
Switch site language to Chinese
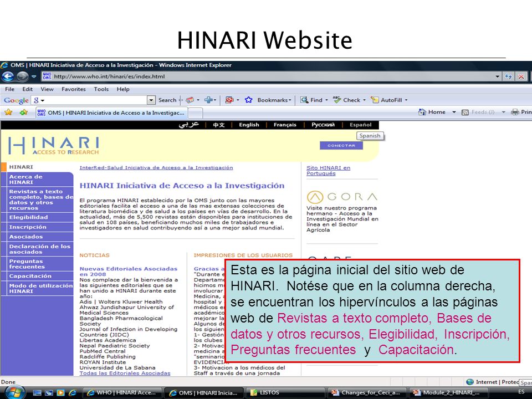(219, 125)
